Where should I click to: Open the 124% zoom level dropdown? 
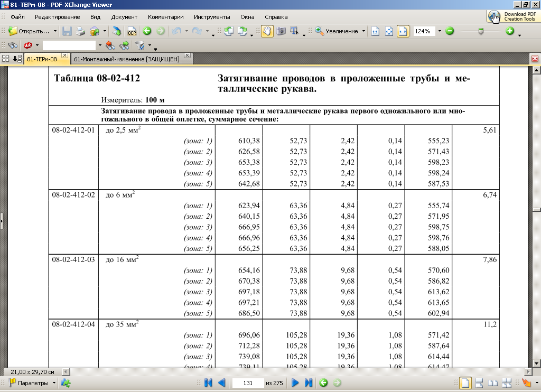(440, 31)
